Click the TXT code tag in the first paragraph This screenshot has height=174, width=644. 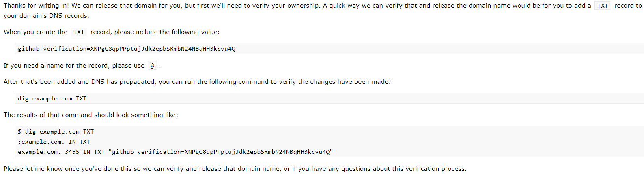click(603, 6)
